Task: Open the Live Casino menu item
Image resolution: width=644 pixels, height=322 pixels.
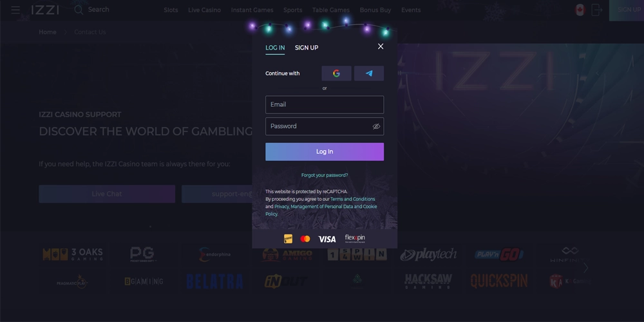Action: (205, 10)
